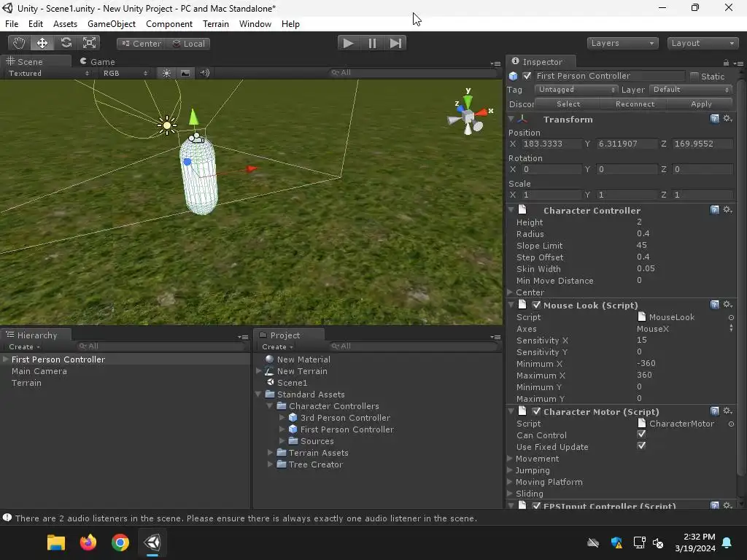This screenshot has width=747, height=560.
Task: Expand the Movement section
Action: (x=510, y=459)
